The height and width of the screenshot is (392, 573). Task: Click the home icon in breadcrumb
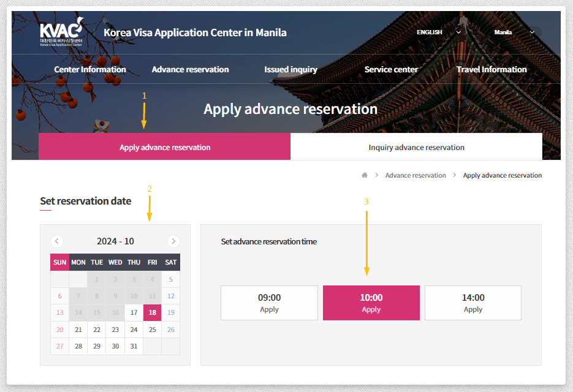tap(365, 175)
